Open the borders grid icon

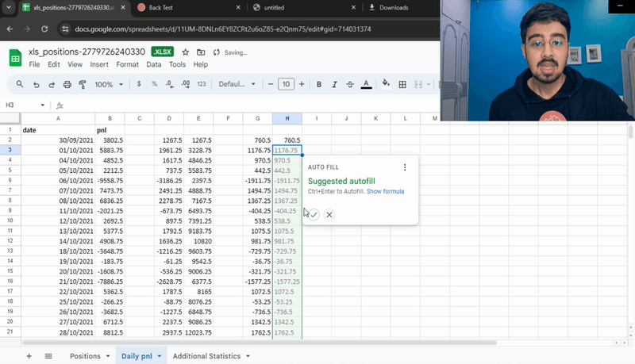[402, 84]
